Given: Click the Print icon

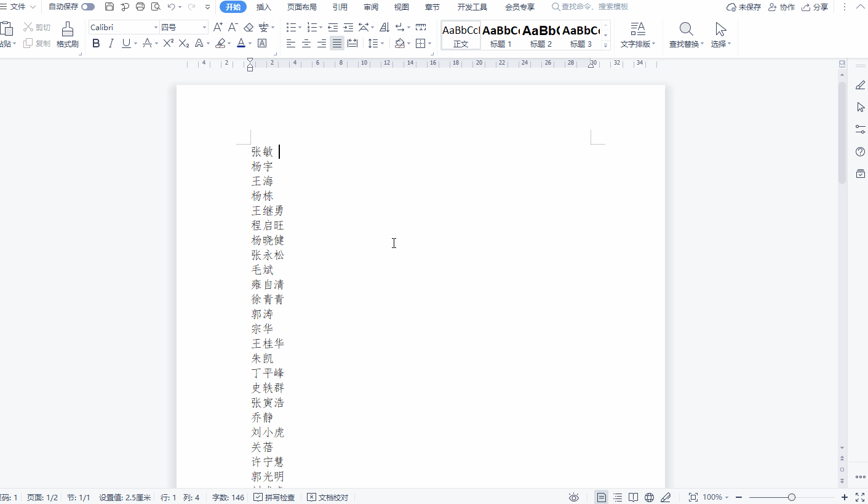Looking at the screenshot, I should coord(140,7).
